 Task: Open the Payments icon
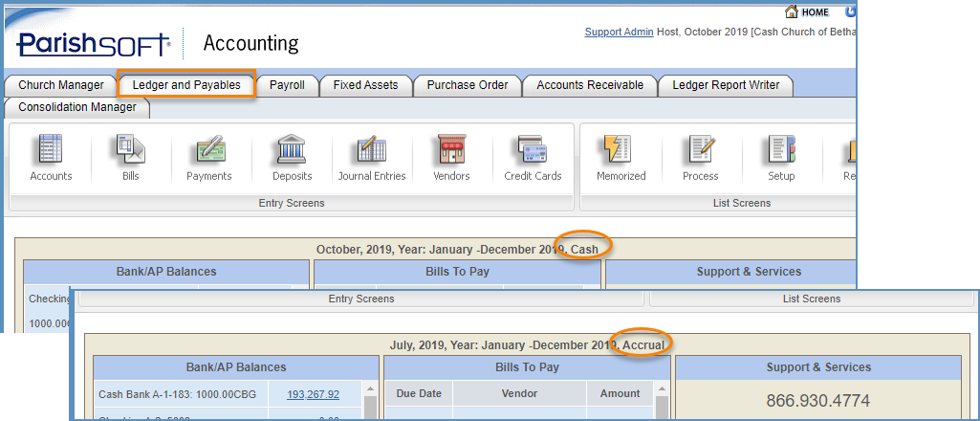click(210, 150)
